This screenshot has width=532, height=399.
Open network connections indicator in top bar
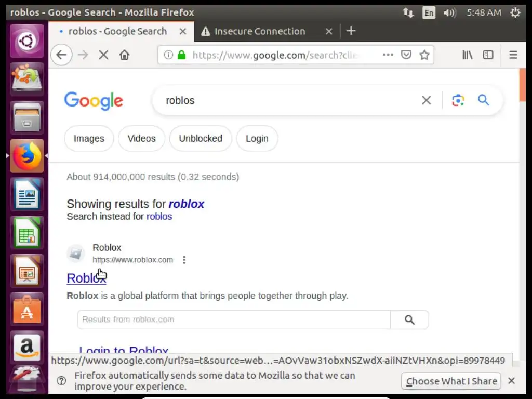(x=408, y=13)
